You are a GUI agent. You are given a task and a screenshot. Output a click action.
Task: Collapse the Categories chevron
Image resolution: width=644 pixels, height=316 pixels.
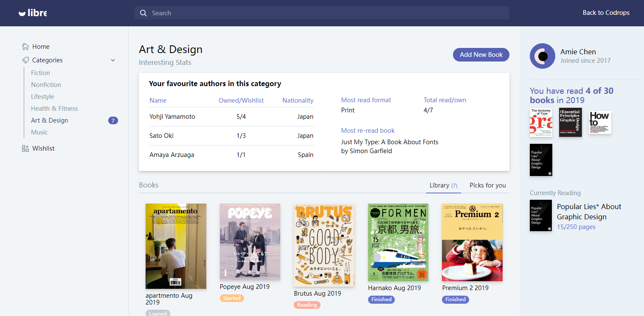coord(113,60)
